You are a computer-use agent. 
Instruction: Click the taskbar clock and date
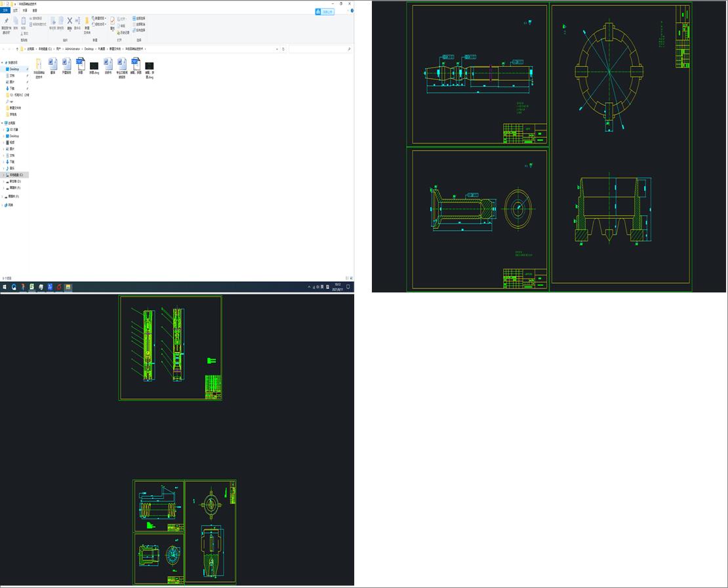tap(338, 287)
